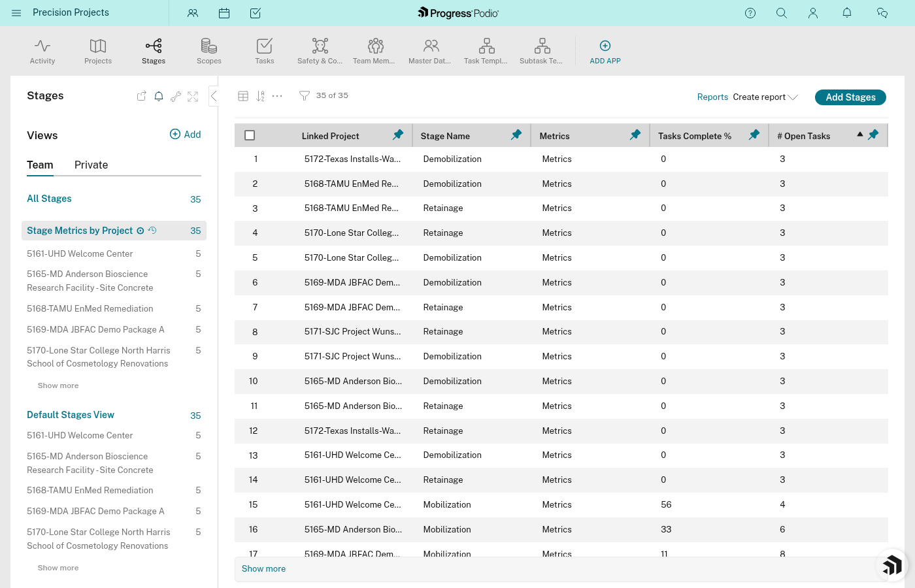Viewport: 915px width, 588px height.
Task: Switch to the Private views tab
Action: tap(90, 165)
